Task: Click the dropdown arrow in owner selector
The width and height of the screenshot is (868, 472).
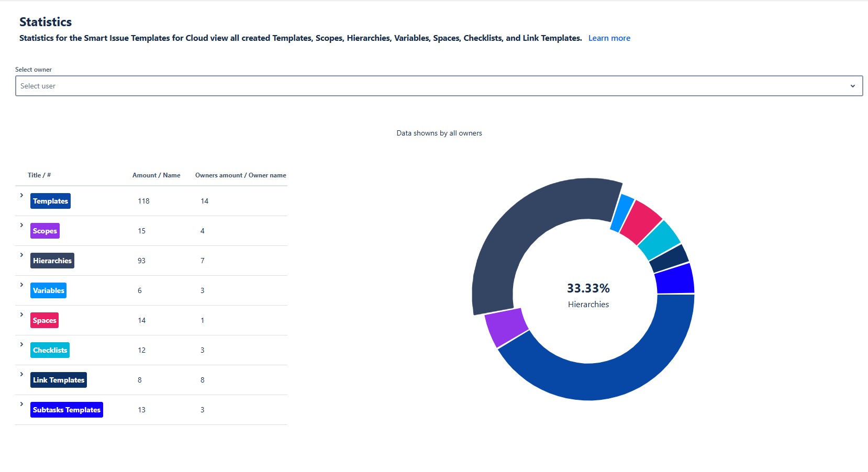Action: (852, 86)
